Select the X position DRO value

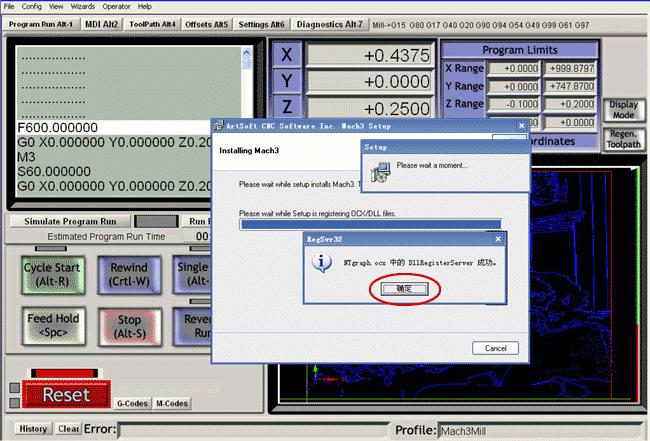370,55
